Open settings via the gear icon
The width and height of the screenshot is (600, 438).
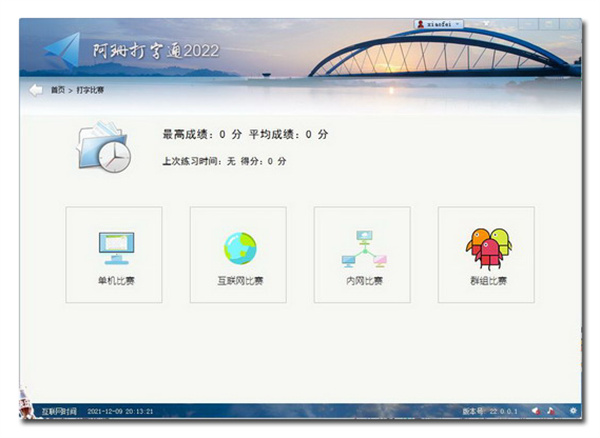click(x=573, y=410)
